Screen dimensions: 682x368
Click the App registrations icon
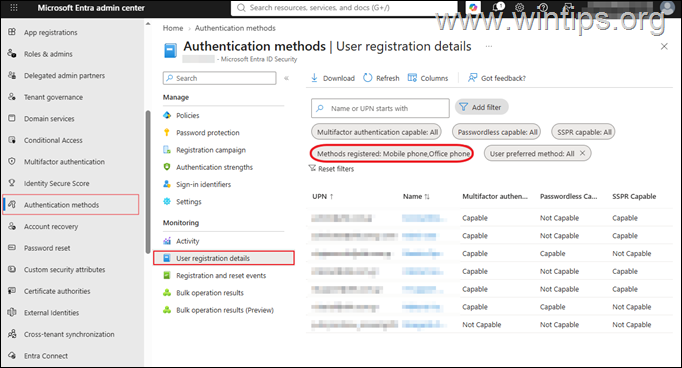[x=12, y=32]
